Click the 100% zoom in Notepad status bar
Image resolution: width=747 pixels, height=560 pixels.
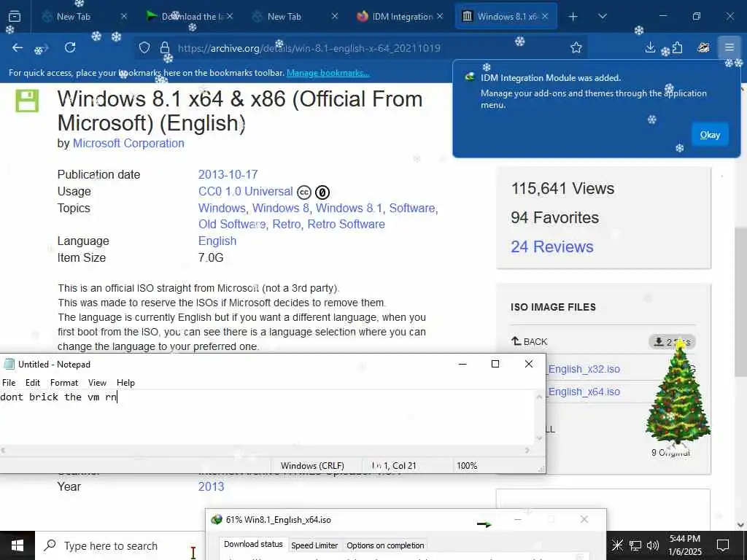pos(467,466)
